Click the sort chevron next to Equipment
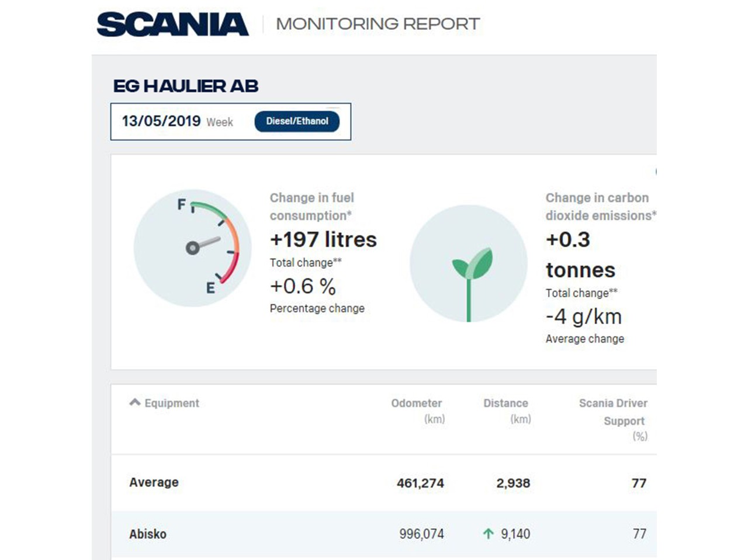 pyautogui.click(x=135, y=402)
